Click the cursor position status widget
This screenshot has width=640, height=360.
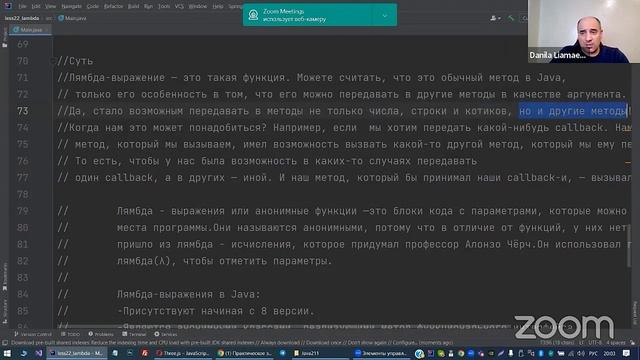558,342
